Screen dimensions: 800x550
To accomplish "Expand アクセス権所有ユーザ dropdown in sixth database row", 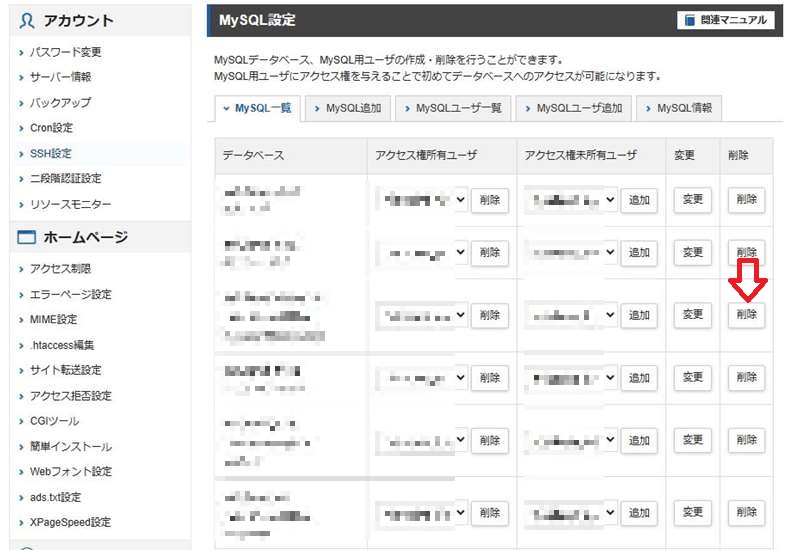I will point(422,513).
